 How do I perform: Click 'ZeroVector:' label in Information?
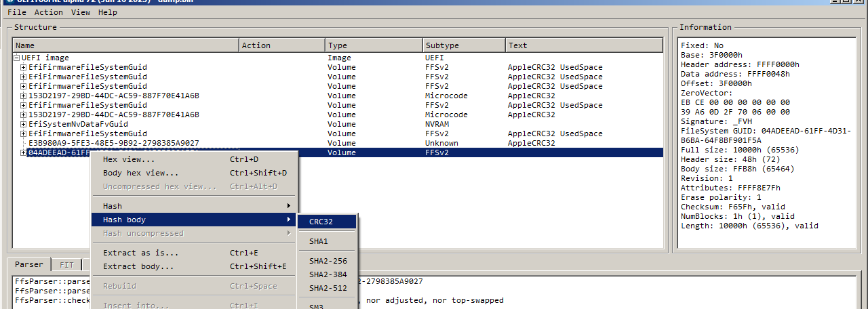[x=707, y=93]
